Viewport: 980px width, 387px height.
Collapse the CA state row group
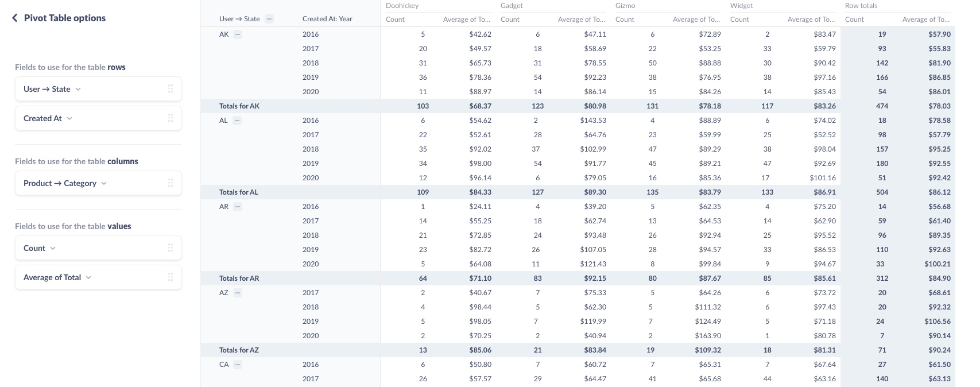(238, 365)
